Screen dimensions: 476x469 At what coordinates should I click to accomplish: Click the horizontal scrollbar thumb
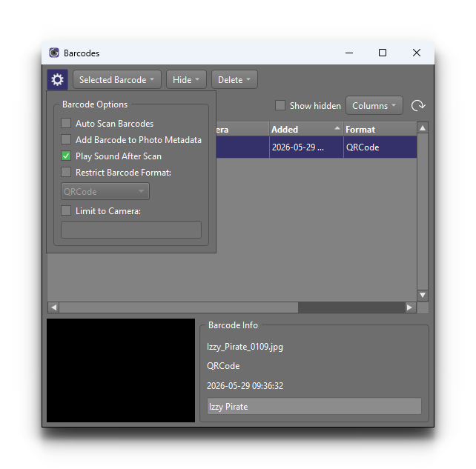tap(179, 307)
